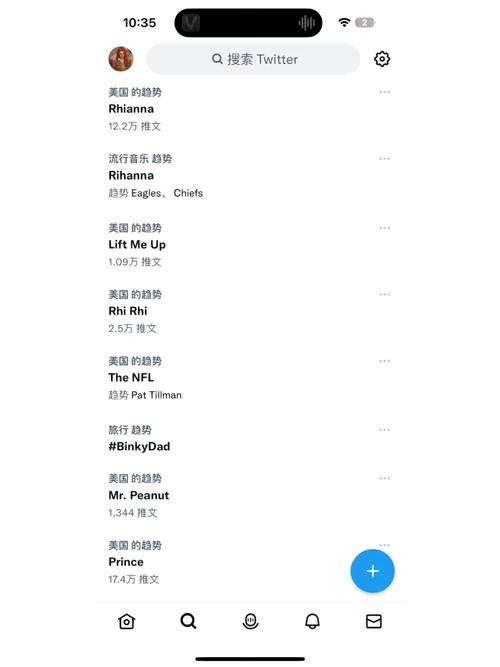This screenshot has width=500, height=667.
Task: Open more options for Rhianna trend
Action: tap(384, 92)
